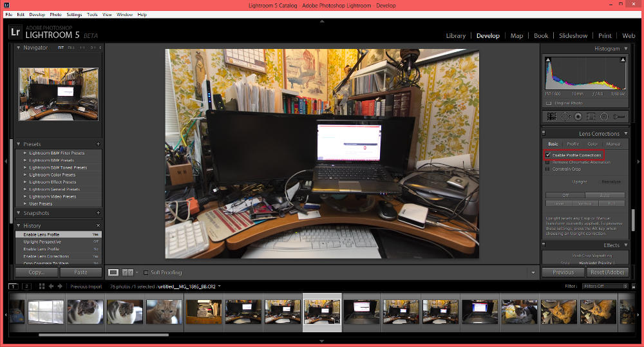Switch to Loupe view in toolbar
644x347 pixels.
[x=113, y=272]
